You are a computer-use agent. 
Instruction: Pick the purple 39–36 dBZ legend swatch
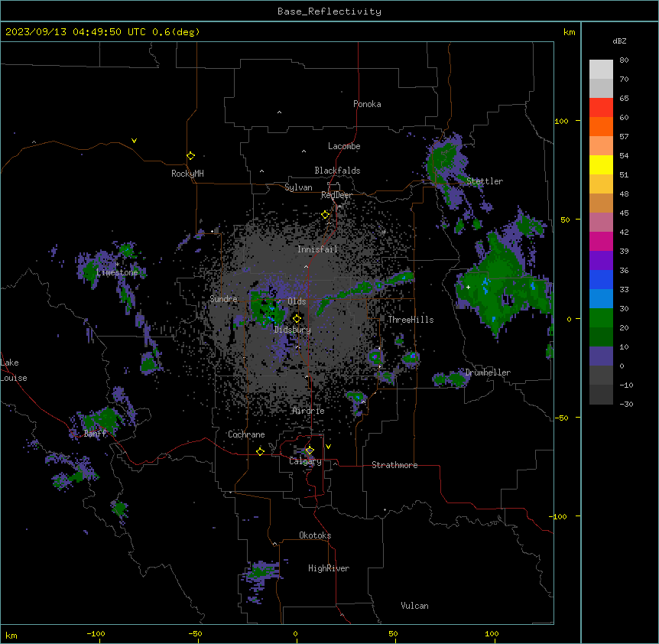pyautogui.click(x=601, y=261)
